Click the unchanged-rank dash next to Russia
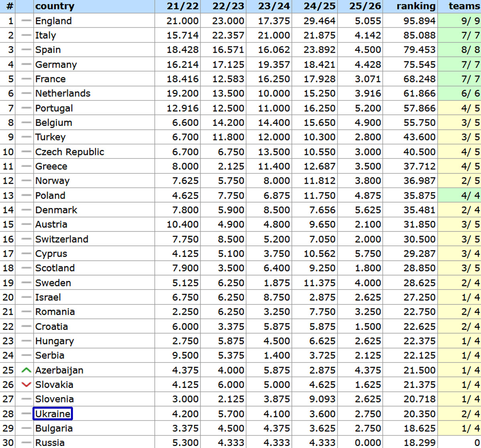 (x=26, y=443)
